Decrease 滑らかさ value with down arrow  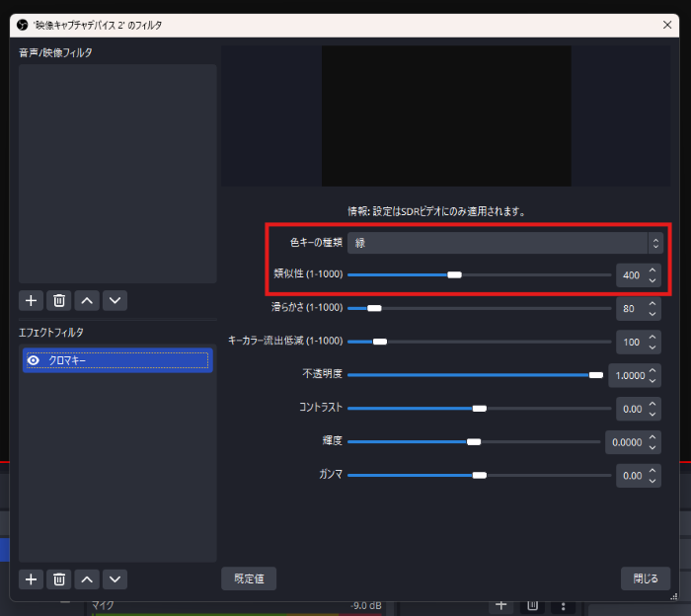tap(653, 314)
